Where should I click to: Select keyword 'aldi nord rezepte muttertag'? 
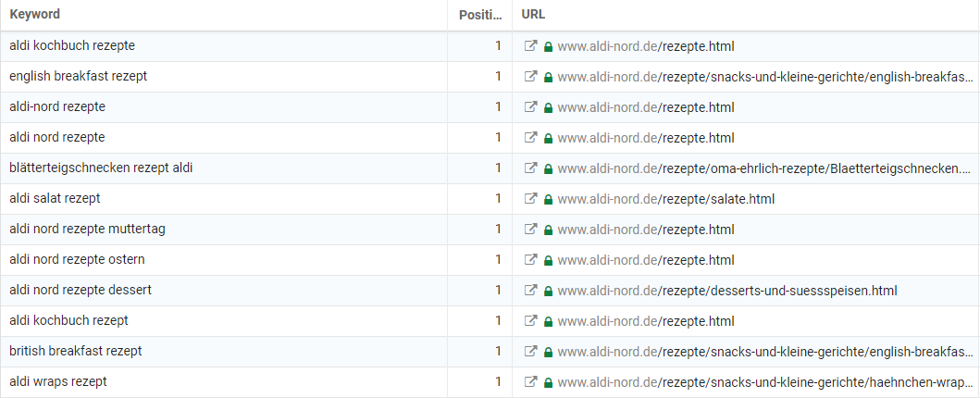[x=88, y=230]
